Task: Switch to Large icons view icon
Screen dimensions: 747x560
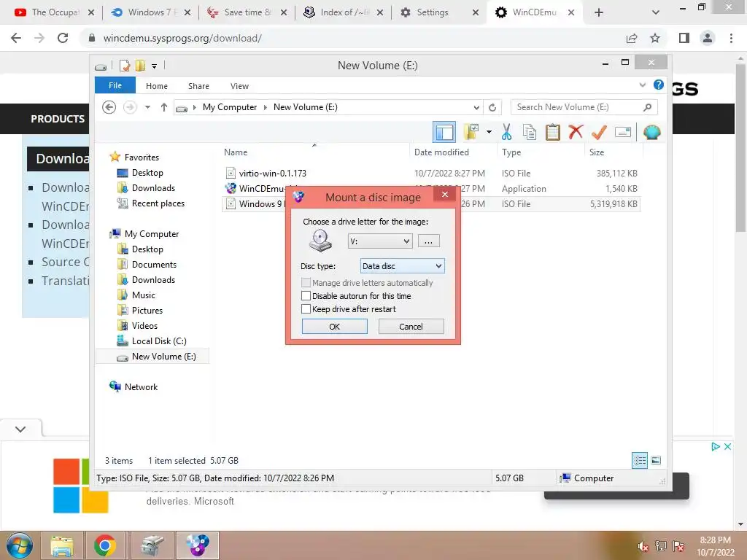Action: pos(656,460)
